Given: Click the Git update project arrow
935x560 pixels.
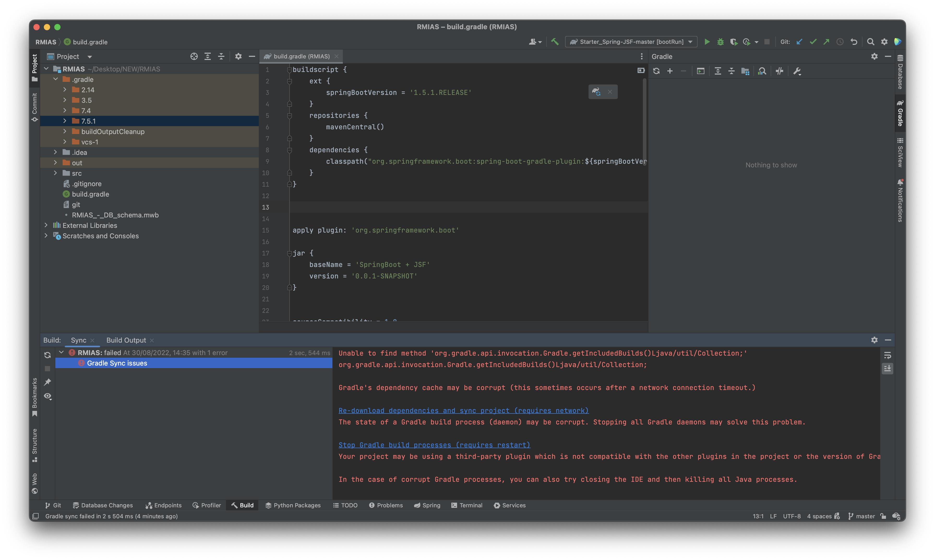Looking at the screenshot, I should [x=799, y=42].
